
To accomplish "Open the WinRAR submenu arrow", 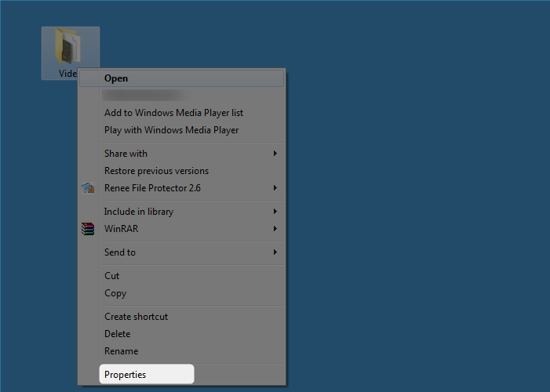I will 275,229.
